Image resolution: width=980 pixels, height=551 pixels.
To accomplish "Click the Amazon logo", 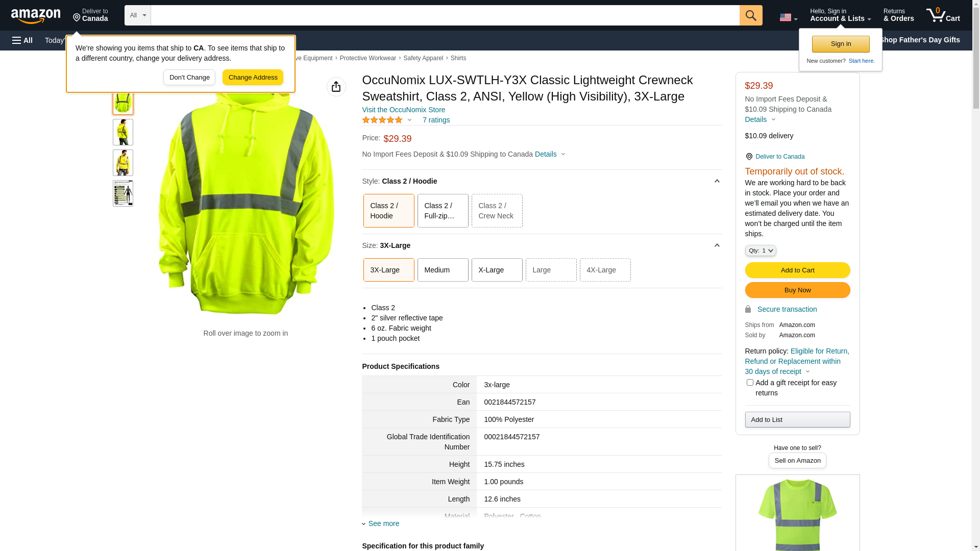I will point(36,16).
